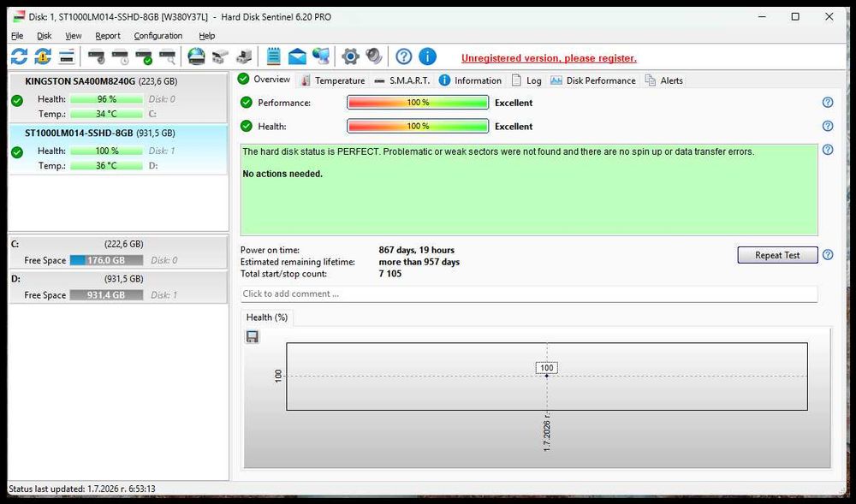The height and width of the screenshot is (504, 856).
Task: Open settings via the gear icon
Action: pos(350,56)
